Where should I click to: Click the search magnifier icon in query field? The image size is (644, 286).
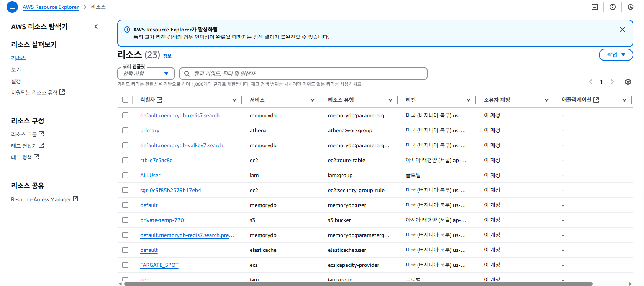(x=187, y=74)
